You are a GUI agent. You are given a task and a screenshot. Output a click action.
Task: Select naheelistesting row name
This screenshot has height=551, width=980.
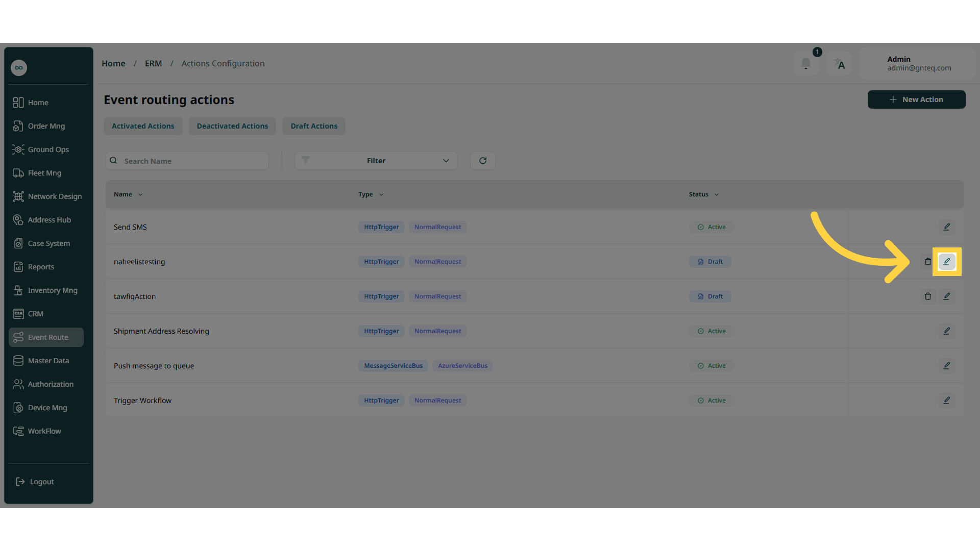139,262
